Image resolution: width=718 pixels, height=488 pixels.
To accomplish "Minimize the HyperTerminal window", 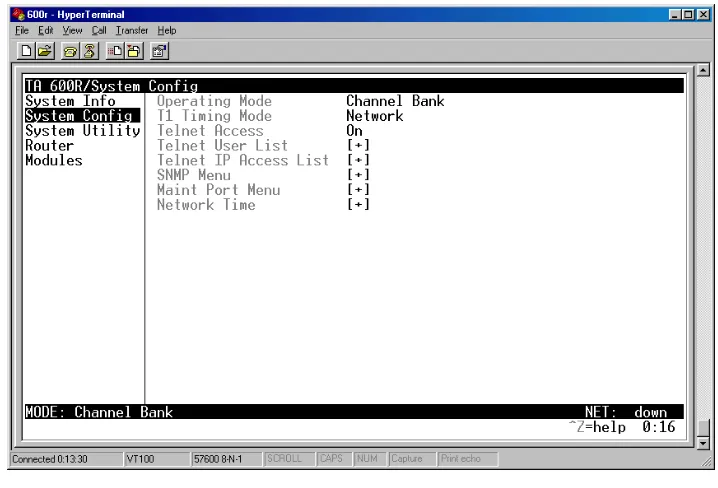I will click(x=674, y=15).
